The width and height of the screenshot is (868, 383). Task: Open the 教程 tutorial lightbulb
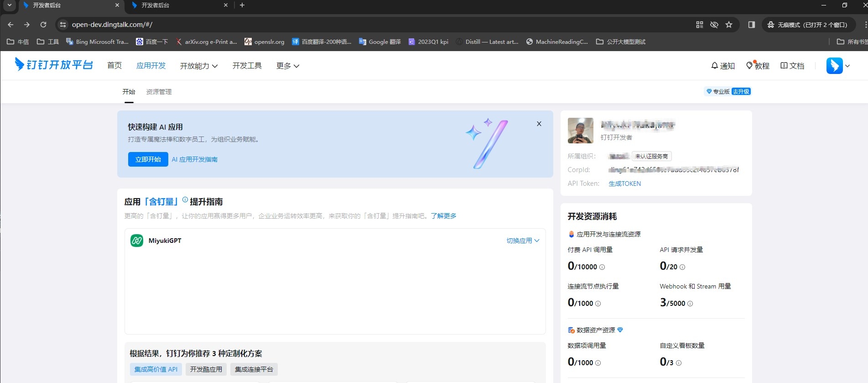[x=758, y=66]
